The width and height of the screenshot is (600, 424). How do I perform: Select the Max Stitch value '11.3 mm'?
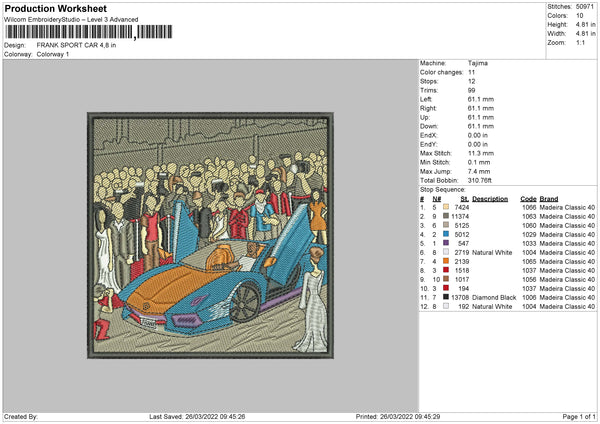pos(481,153)
